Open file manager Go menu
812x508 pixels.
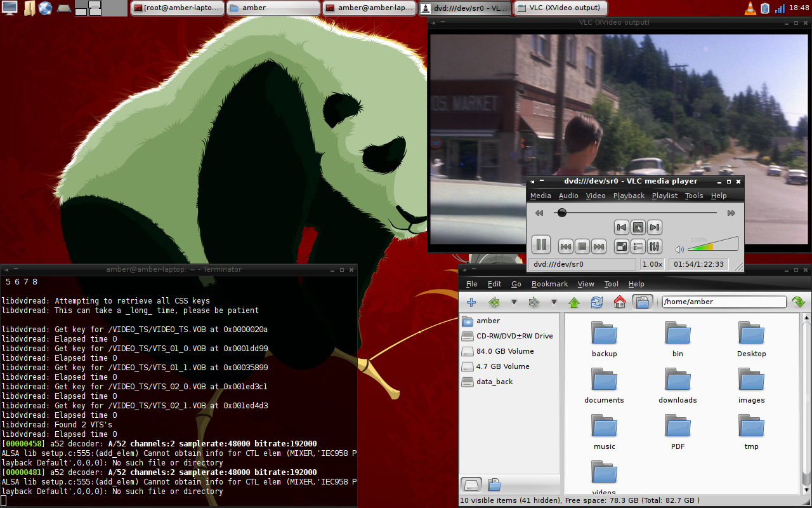516,284
